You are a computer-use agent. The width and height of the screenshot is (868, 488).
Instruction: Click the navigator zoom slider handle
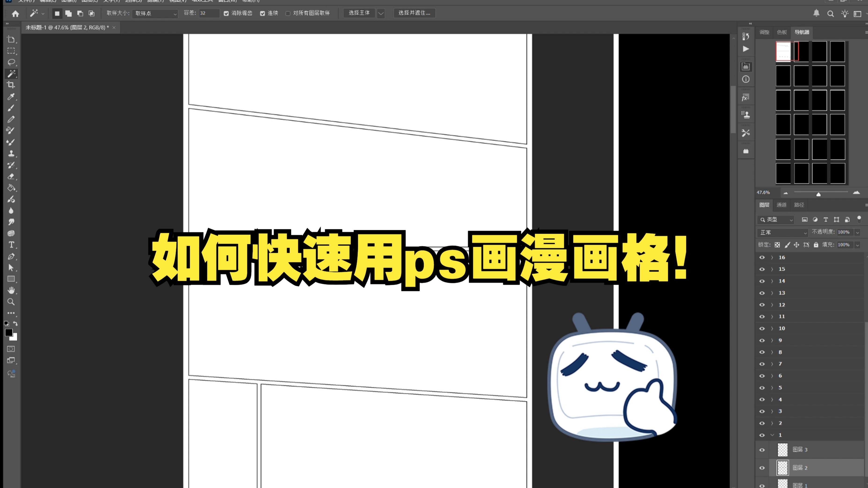click(x=818, y=194)
